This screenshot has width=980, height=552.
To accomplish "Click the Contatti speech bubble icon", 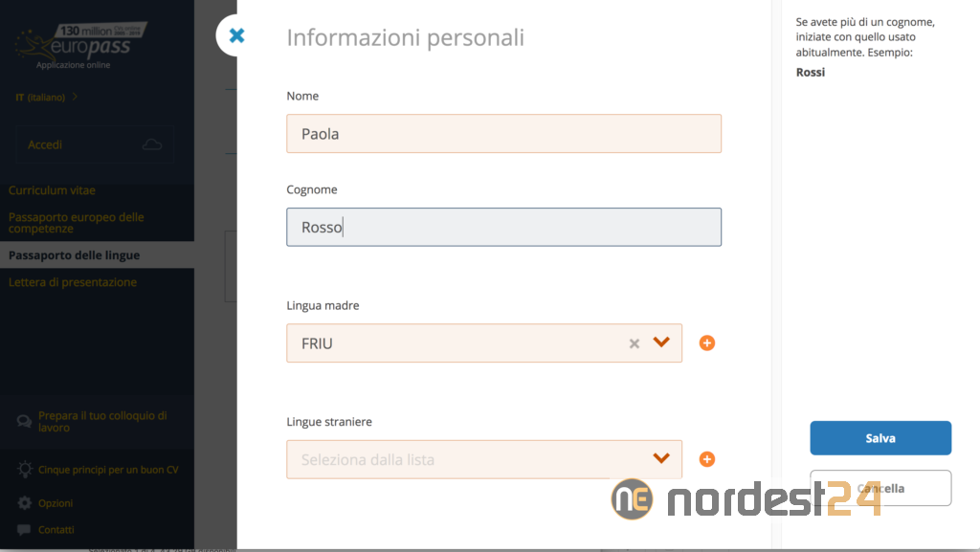I will (x=24, y=530).
